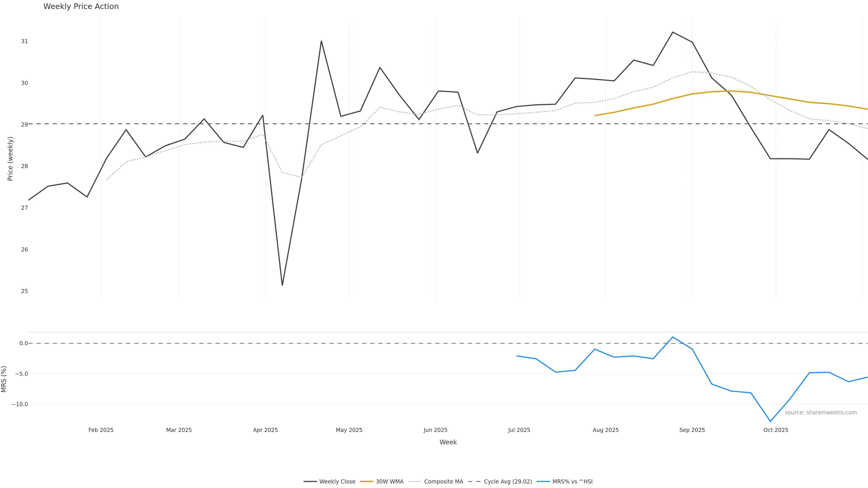Click the −10.0 tick on the MRS axis
Image resolution: width=868 pixels, height=488 pixels.
20,404
